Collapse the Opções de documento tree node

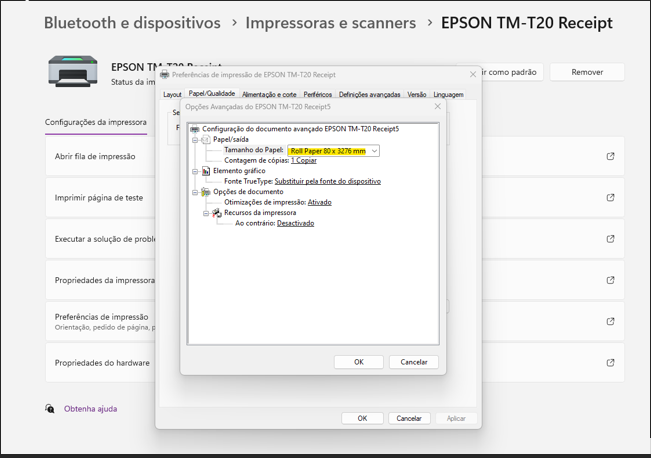tap(196, 192)
